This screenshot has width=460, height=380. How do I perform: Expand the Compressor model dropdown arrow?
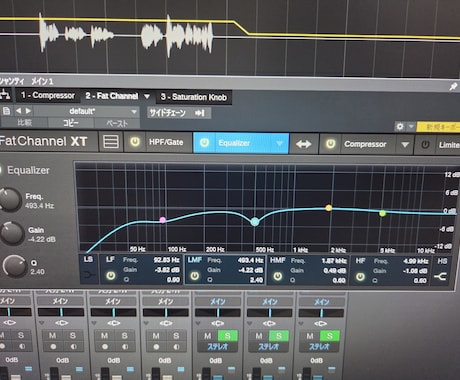point(405,145)
